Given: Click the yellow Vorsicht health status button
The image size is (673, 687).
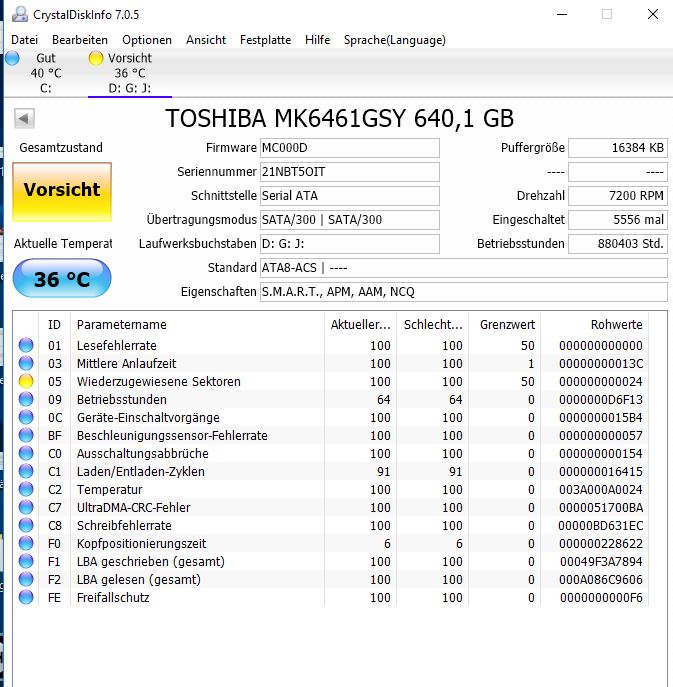Looking at the screenshot, I should pos(62,192).
